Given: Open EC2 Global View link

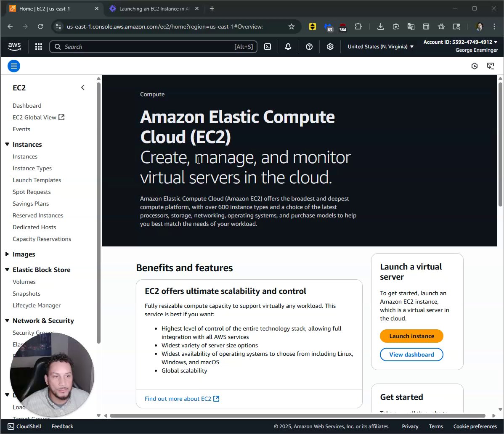Looking at the screenshot, I should click(x=39, y=118).
